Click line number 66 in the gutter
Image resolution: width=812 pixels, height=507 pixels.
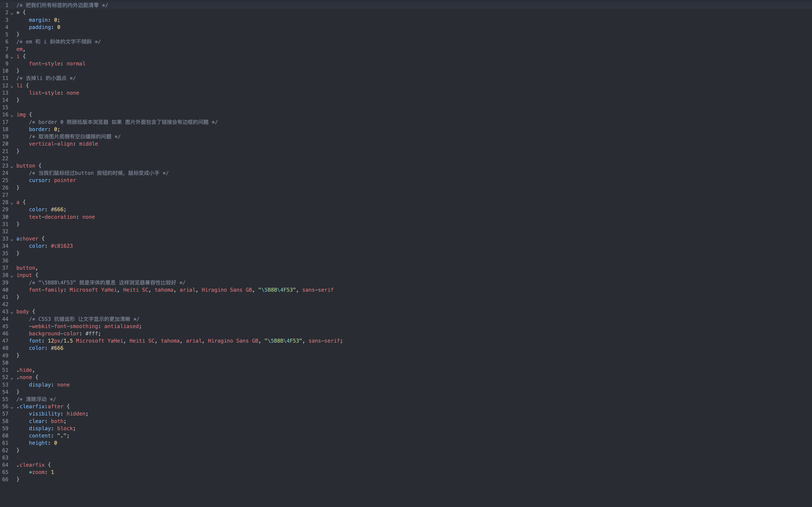pos(5,479)
